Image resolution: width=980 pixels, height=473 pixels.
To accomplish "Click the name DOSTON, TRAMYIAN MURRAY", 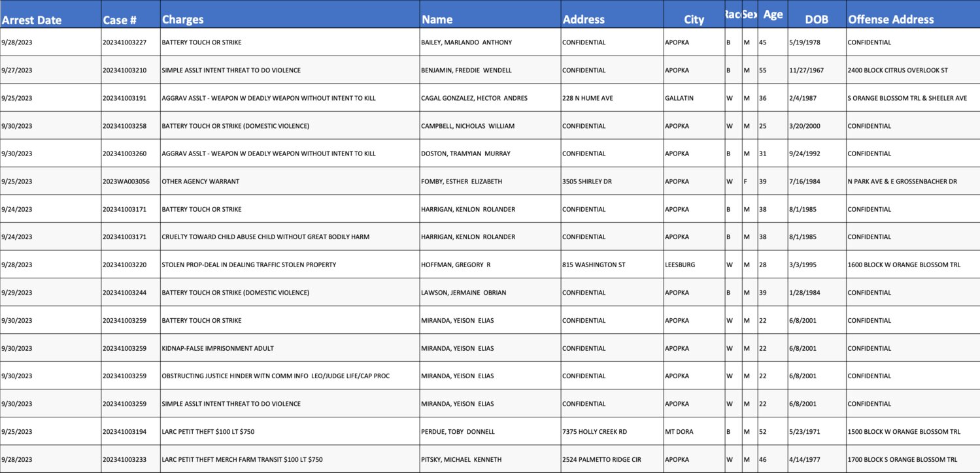I will (466, 154).
